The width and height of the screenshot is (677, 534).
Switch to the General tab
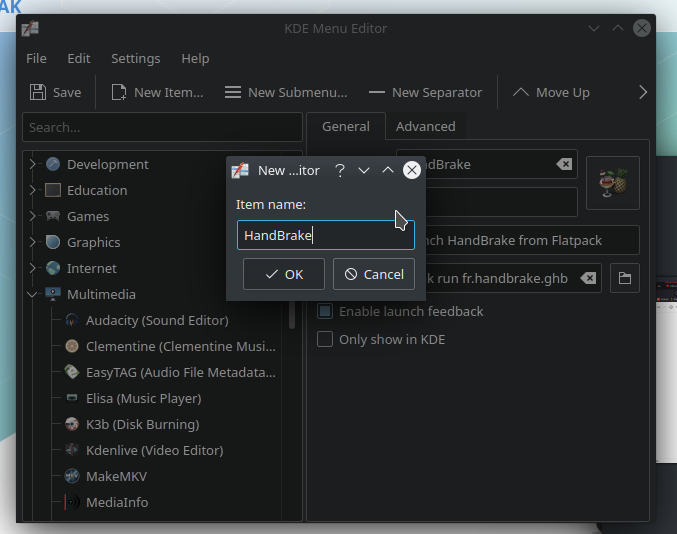[x=346, y=126]
